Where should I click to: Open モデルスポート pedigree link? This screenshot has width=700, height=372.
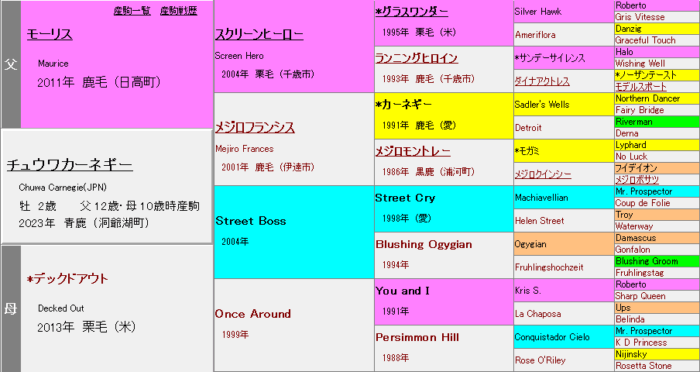tap(641, 87)
